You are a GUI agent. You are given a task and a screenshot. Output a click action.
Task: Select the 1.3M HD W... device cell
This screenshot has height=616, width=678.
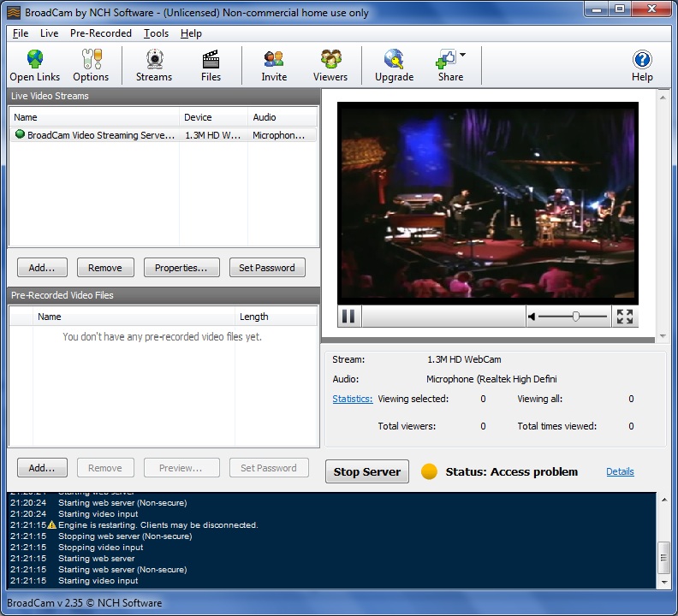coord(213,135)
